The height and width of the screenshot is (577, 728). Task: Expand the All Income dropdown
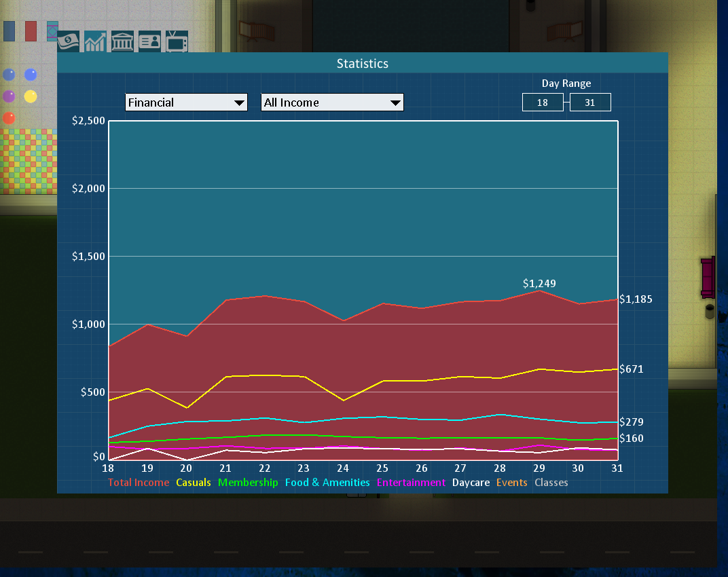pos(325,103)
